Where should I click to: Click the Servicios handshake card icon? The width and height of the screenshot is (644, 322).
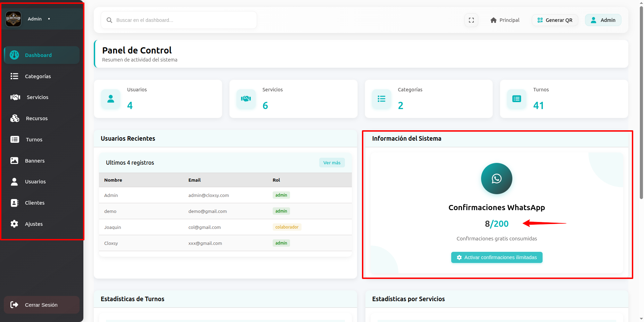point(246,99)
